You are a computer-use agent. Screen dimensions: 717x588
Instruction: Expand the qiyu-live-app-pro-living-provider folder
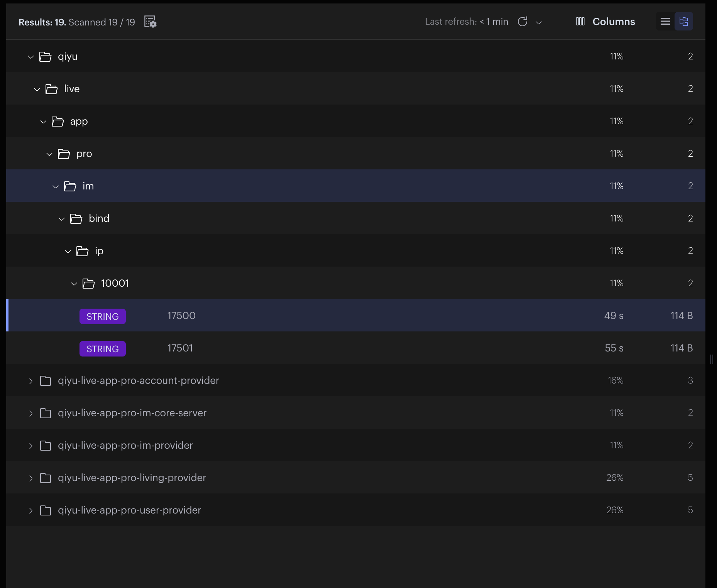tap(31, 478)
